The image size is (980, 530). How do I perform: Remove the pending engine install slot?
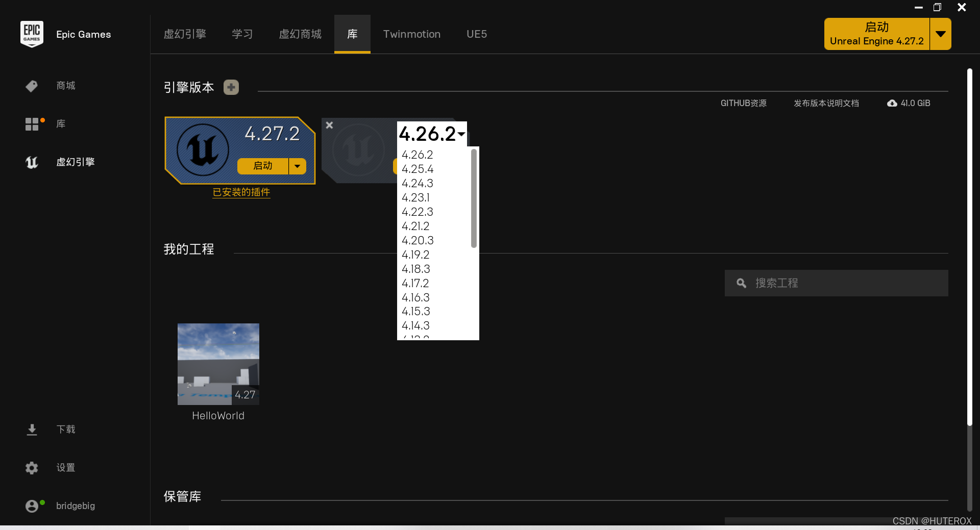point(329,125)
